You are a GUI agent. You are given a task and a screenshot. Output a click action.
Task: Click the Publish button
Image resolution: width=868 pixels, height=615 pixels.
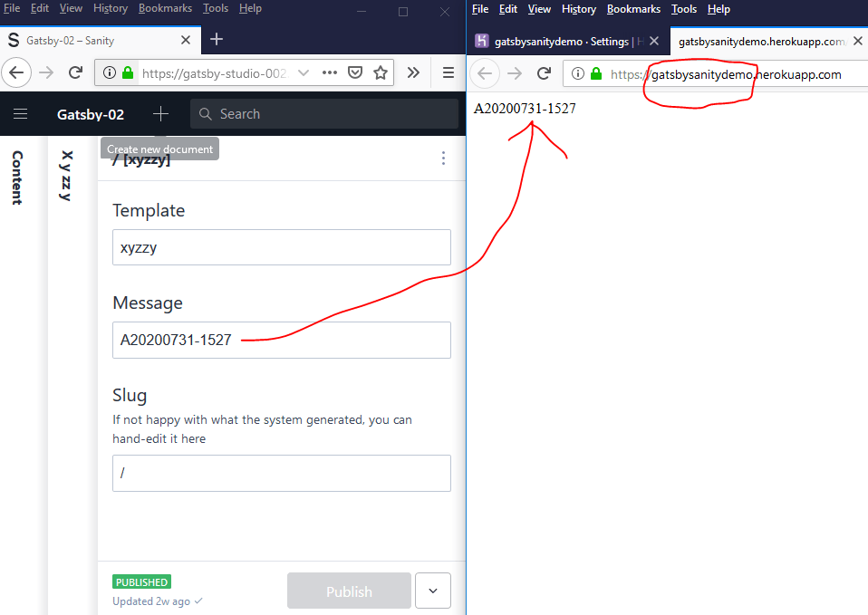[x=349, y=591]
